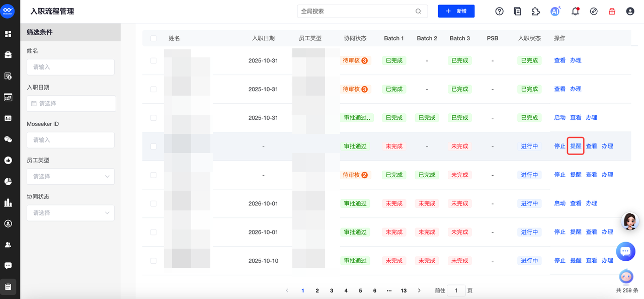Screen dimensions: 644x299
Task: Jump to page 13 in pagination
Action: (404, 290)
